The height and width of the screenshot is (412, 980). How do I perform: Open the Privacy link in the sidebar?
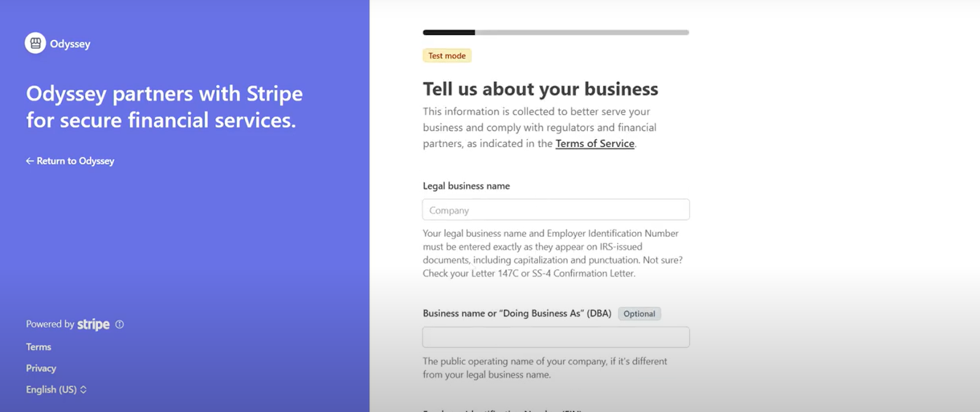(x=41, y=368)
